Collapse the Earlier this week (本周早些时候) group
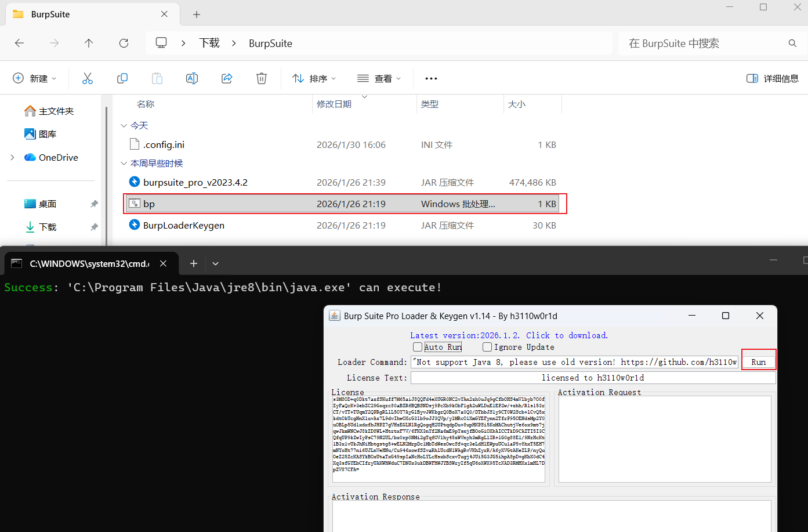The height and width of the screenshot is (532, 808). coord(124,164)
